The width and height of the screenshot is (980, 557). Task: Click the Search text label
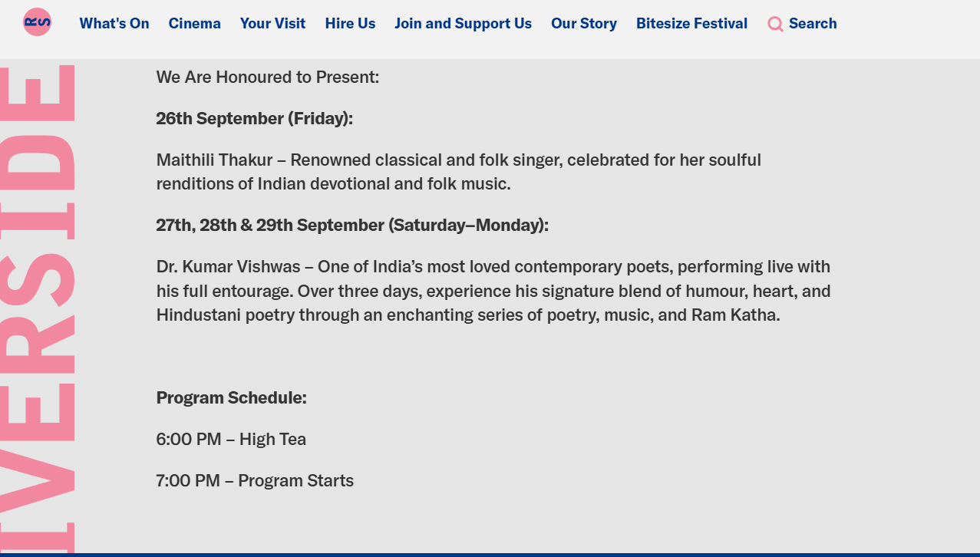pos(813,24)
